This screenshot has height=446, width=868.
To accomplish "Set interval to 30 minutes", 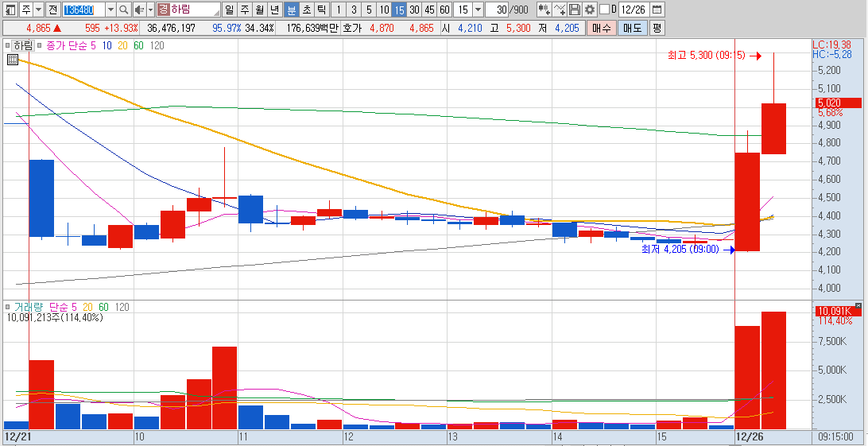I will pyautogui.click(x=413, y=10).
